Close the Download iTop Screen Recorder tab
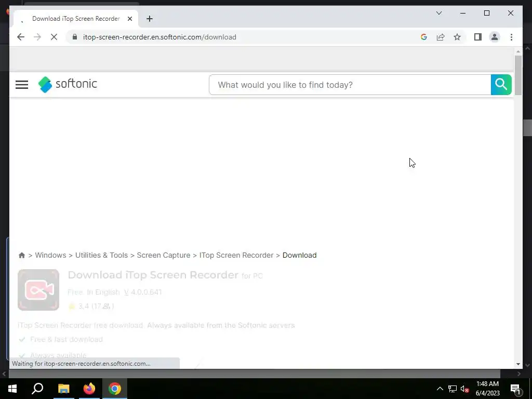This screenshot has height=399, width=532. point(129,19)
